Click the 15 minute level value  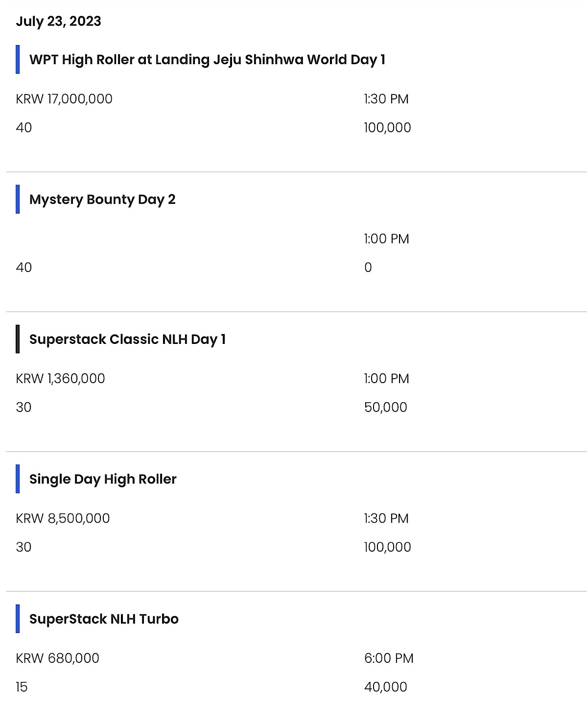click(x=22, y=687)
